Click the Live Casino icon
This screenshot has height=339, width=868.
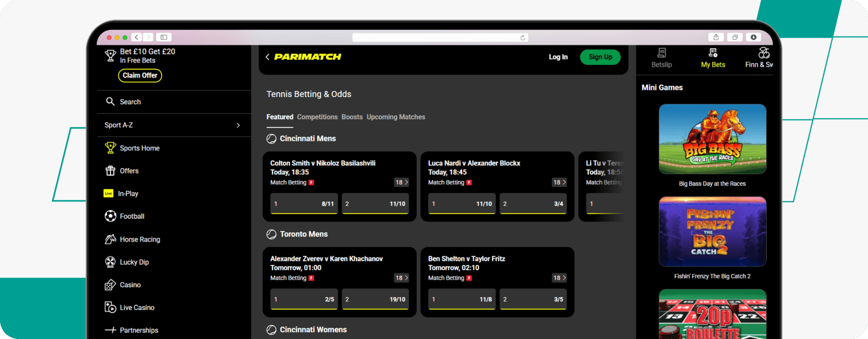click(x=110, y=307)
